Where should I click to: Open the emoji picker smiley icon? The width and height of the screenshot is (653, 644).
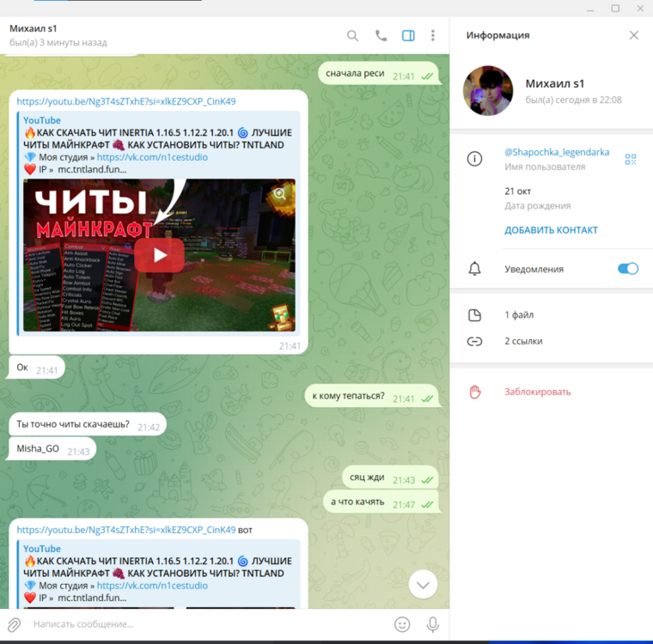pos(402,624)
